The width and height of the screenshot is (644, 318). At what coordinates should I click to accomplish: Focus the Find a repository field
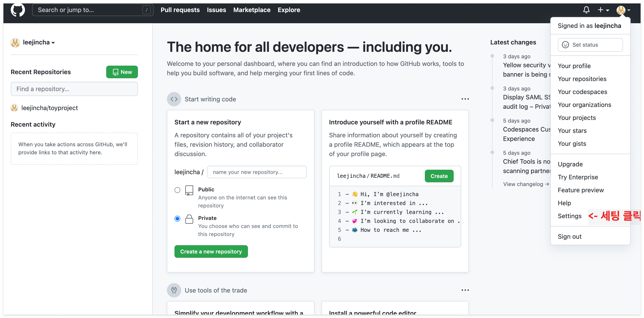coord(74,89)
